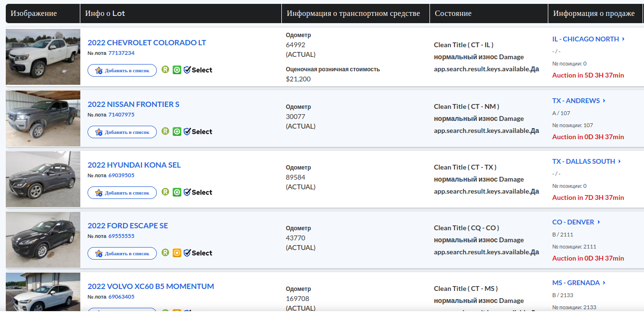Click the orange plus icon for Ford Escape
The height and width of the screenshot is (315, 644).
click(177, 253)
